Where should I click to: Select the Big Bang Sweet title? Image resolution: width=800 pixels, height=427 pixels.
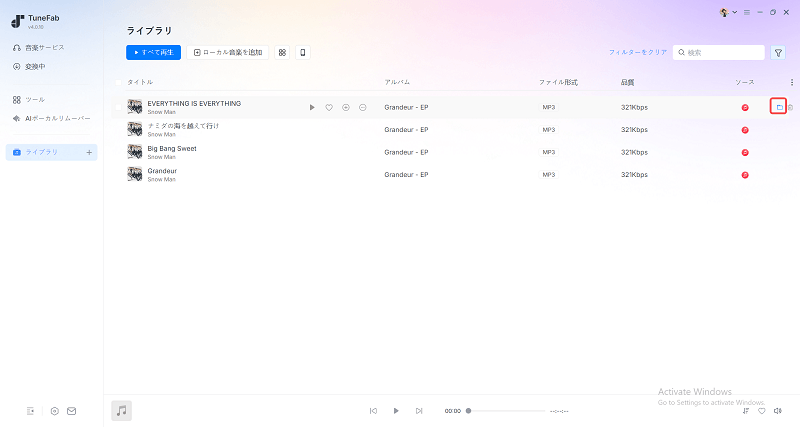(x=172, y=148)
